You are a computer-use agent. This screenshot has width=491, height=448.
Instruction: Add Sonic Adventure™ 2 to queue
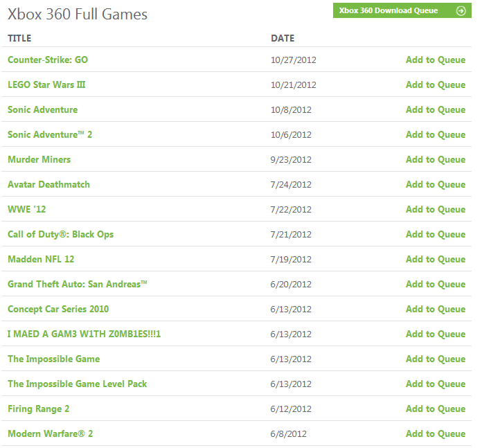click(436, 134)
